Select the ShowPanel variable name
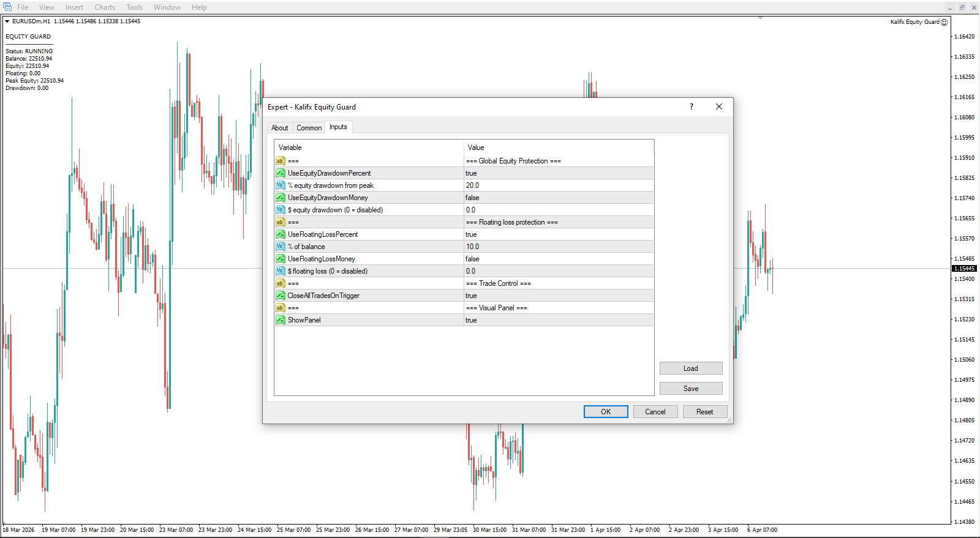Viewport: 980px width, 538px height. point(304,320)
